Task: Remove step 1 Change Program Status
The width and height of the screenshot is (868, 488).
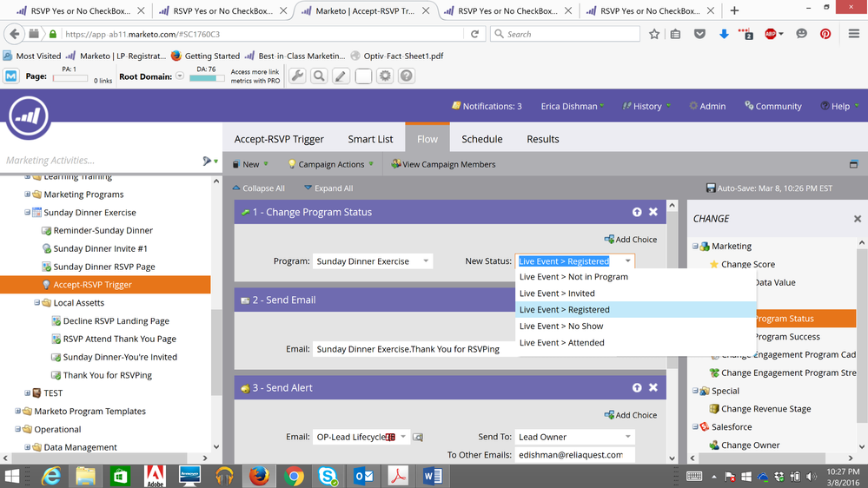Action: pyautogui.click(x=653, y=212)
